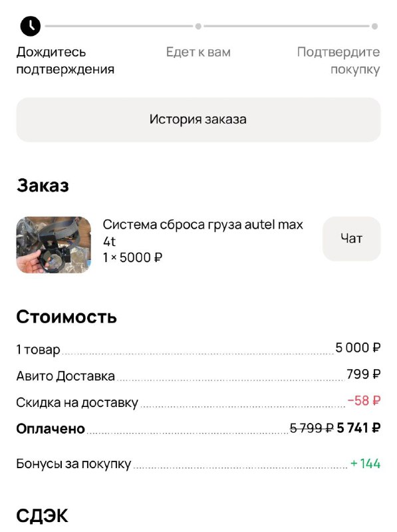The width and height of the screenshot is (397, 532).
Task: Tap the Авито Доставка 799 ₽ row
Action: click(x=198, y=375)
